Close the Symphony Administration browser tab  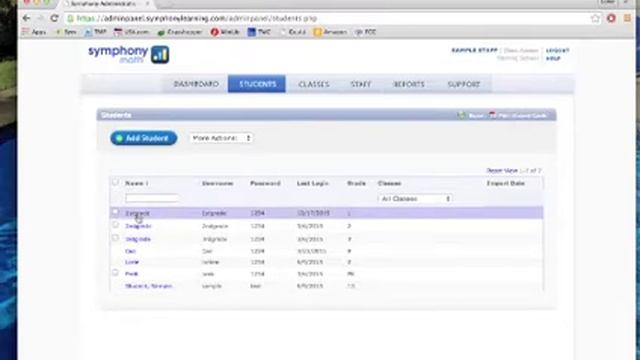[x=148, y=4]
